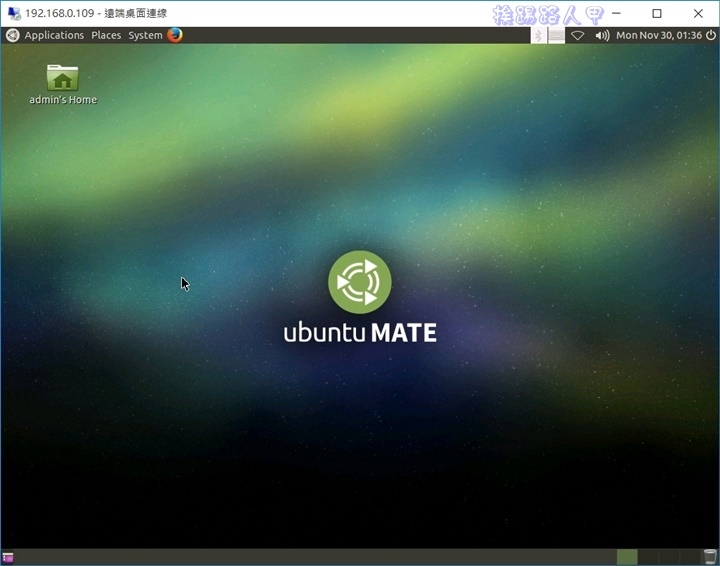Launch Firefox from the top panel
The image size is (720, 566).
coord(175,35)
